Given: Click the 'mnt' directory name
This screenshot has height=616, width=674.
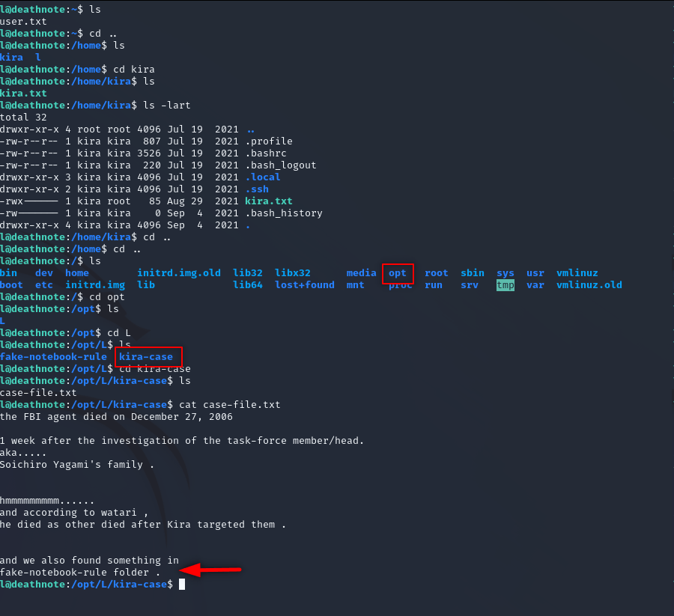Looking at the screenshot, I should (355, 285).
